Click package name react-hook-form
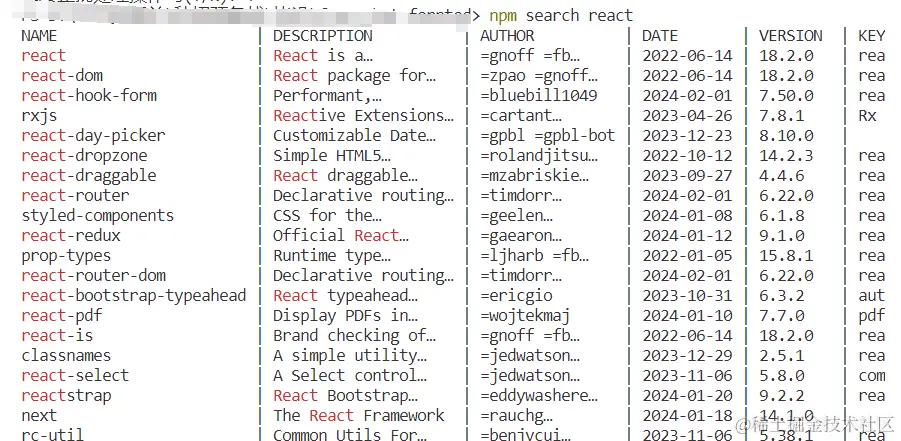The width and height of the screenshot is (901, 441). coord(89,95)
